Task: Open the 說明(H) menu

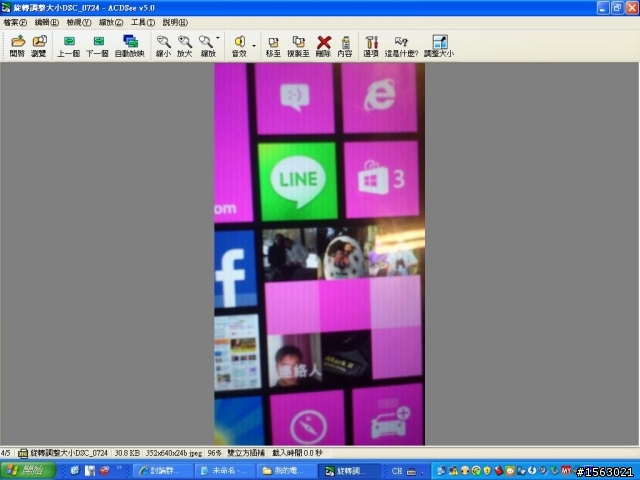Action: point(175,22)
